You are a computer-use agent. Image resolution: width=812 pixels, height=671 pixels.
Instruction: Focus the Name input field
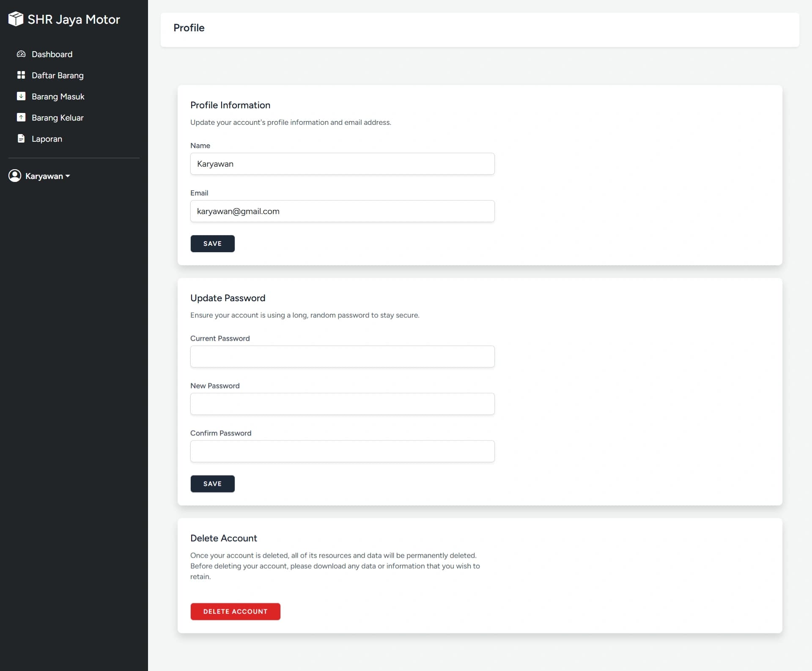click(342, 164)
